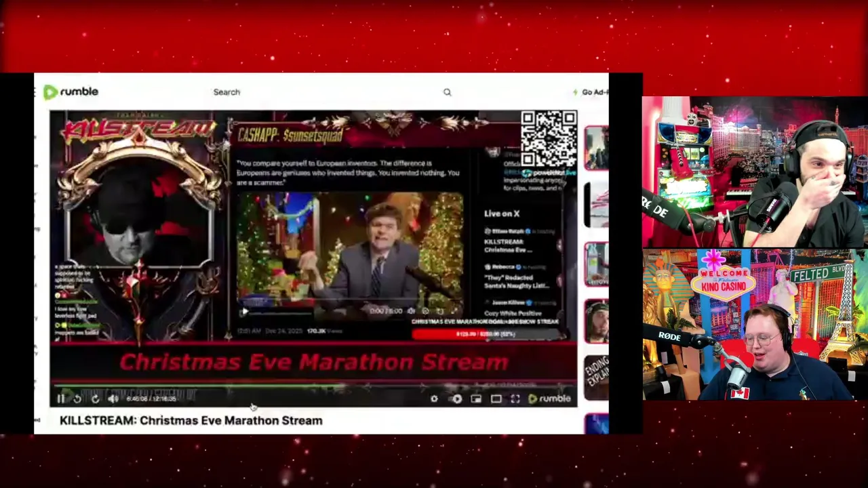Toggle the autoplay switch in player
The width and height of the screenshot is (868, 488).
pyautogui.click(x=456, y=399)
